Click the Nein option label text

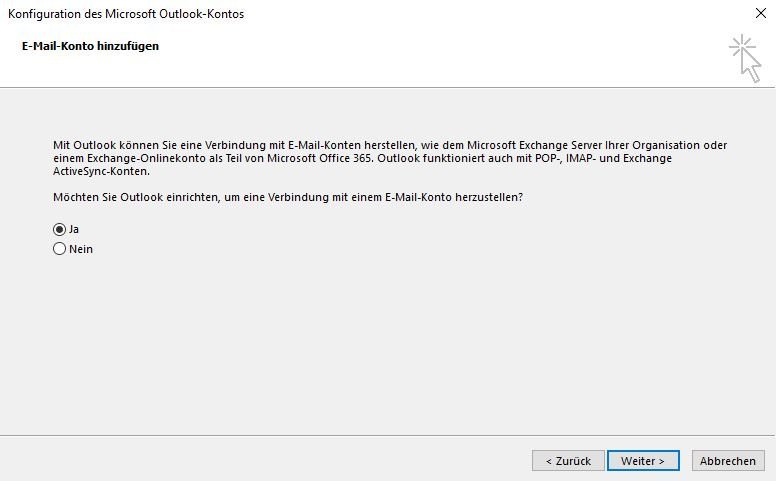click(81, 249)
